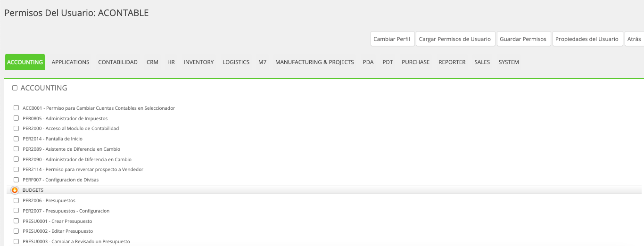Enable ACC0001 Permiso para Cambiar Cuentas Contables
Viewport: 644px width, 246px height.
tap(17, 108)
